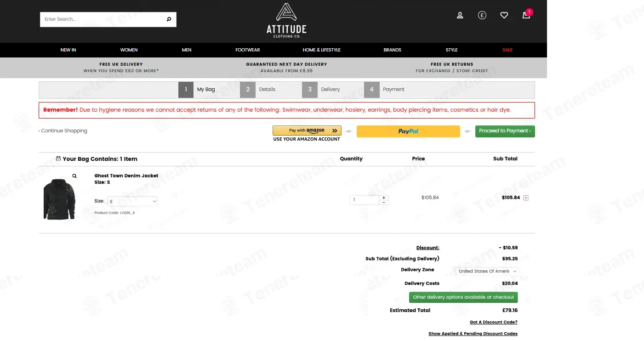Viewport: 644px width, 341px height.
Task: Click the Estimated Total £79.16 value
Action: point(510,310)
